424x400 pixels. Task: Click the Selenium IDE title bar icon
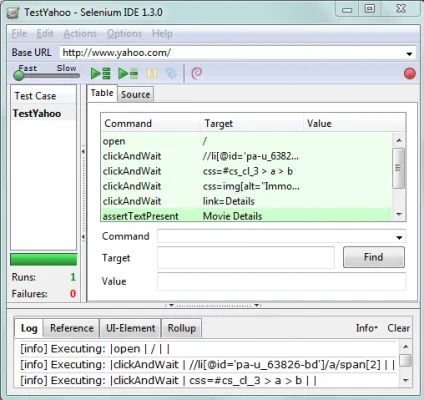(x=13, y=13)
